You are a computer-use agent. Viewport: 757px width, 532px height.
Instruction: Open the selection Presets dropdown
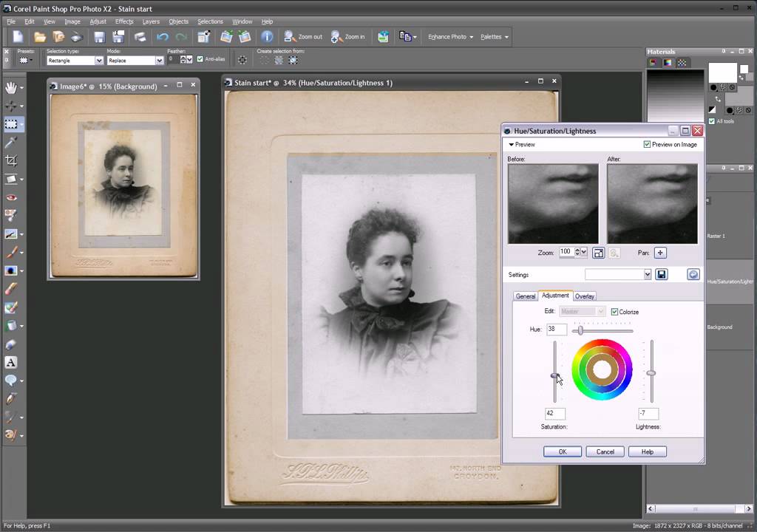click(24, 61)
